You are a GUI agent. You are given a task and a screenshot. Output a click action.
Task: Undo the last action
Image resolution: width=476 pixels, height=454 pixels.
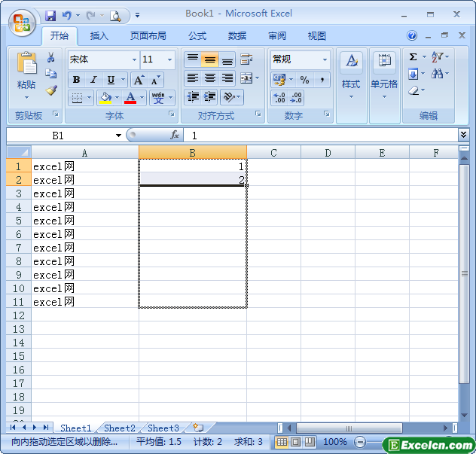click(66, 16)
